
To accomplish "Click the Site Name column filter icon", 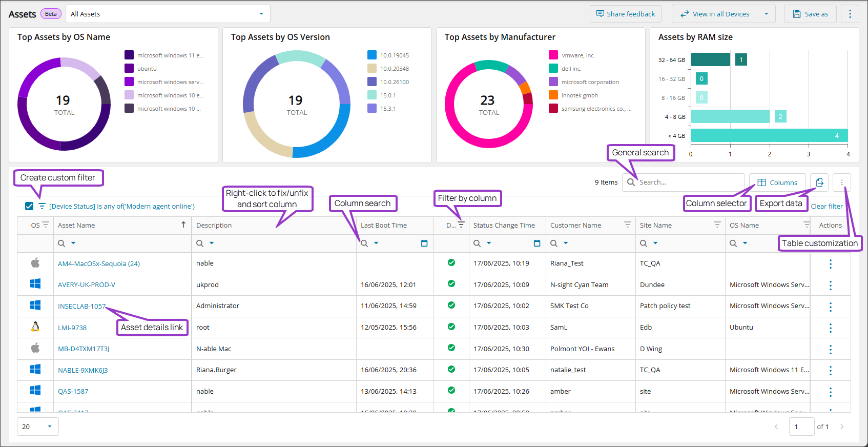I will click(x=717, y=225).
